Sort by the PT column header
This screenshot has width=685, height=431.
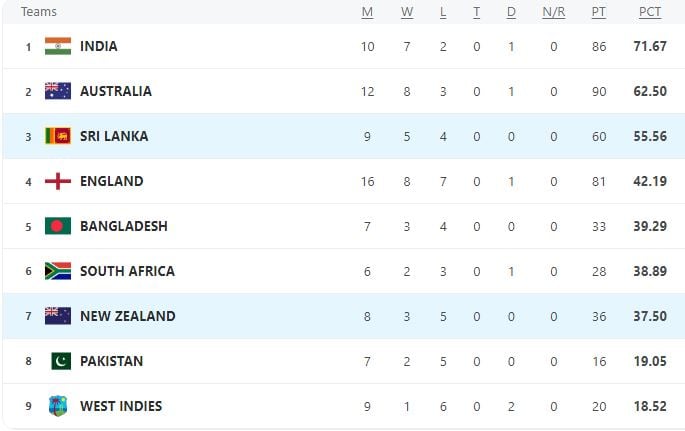[599, 12]
